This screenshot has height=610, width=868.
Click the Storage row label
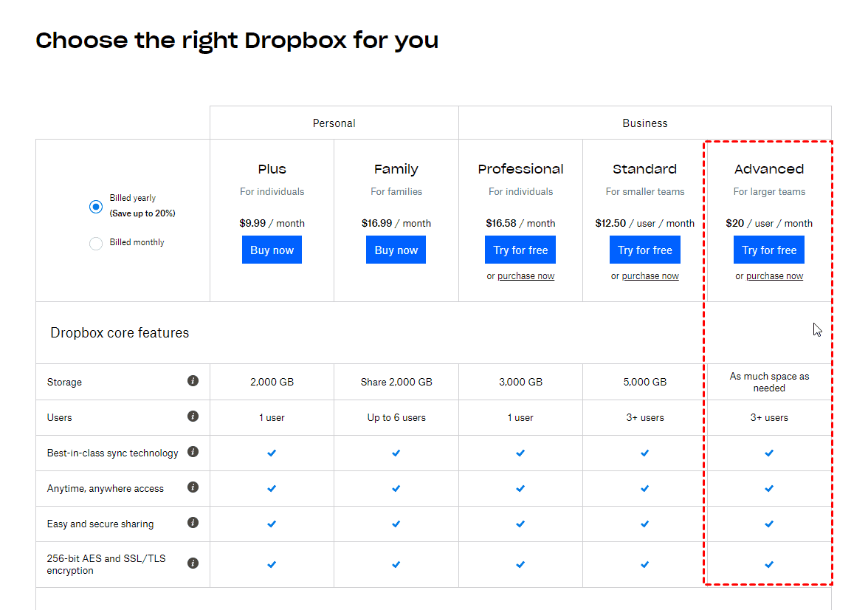[x=64, y=383]
